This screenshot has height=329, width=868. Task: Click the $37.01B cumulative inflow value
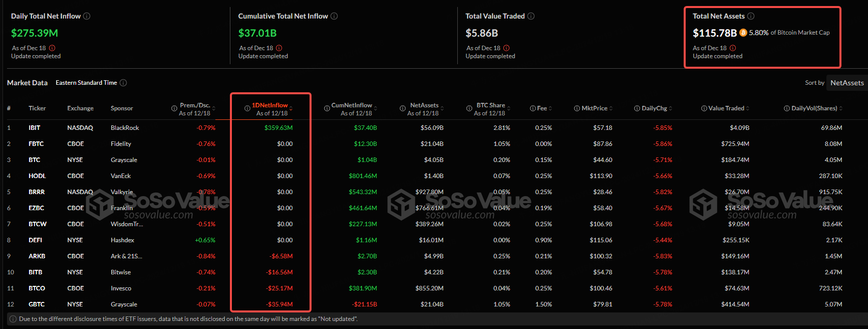[257, 33]
